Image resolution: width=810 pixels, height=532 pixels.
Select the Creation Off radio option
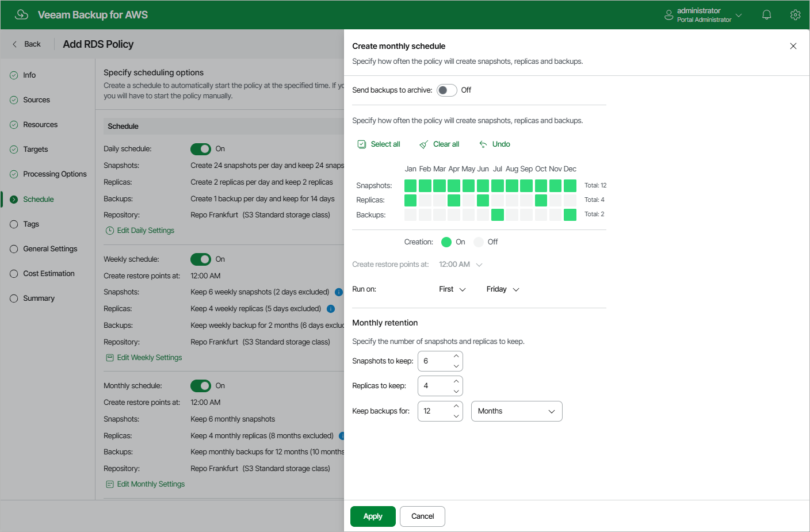[x=479, y=242]
